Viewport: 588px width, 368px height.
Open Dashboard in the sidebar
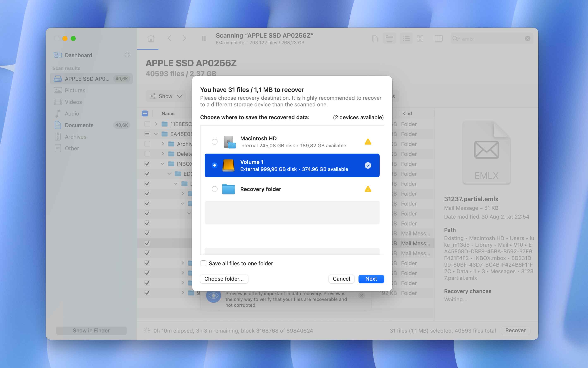click(x=78, y=55)
